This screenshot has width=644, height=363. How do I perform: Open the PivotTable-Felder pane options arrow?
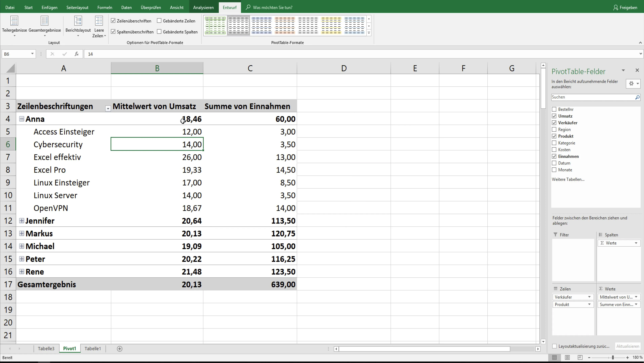(623, 70)
